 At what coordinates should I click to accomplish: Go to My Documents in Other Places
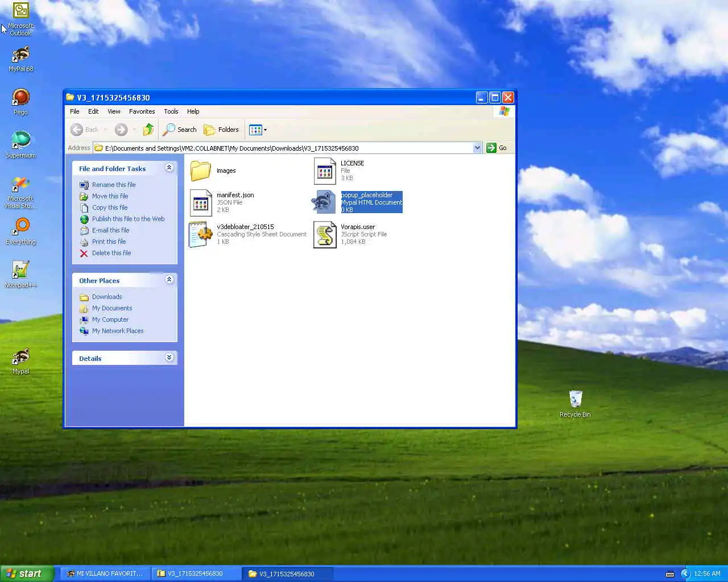coord(112,308)
